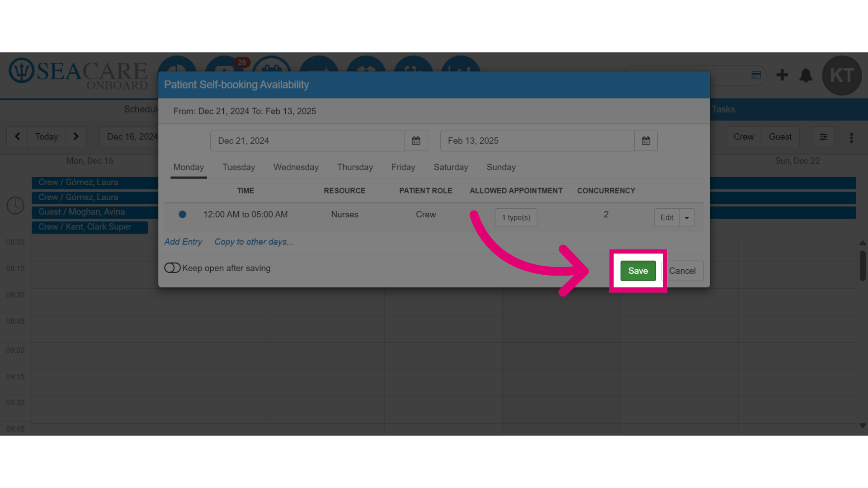Click the Today button
Viewport: 868px width, 488px height.
click(x=47, y=136)
